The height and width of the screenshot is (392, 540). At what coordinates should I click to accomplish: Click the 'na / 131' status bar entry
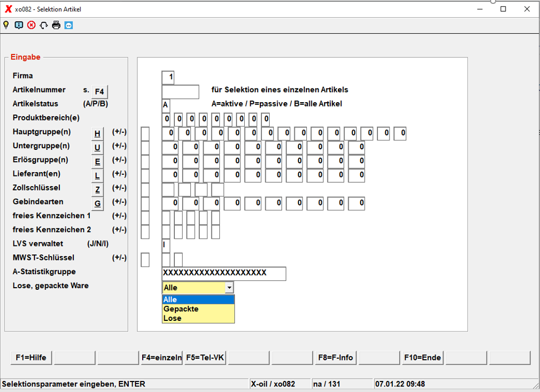click(326, 384)
